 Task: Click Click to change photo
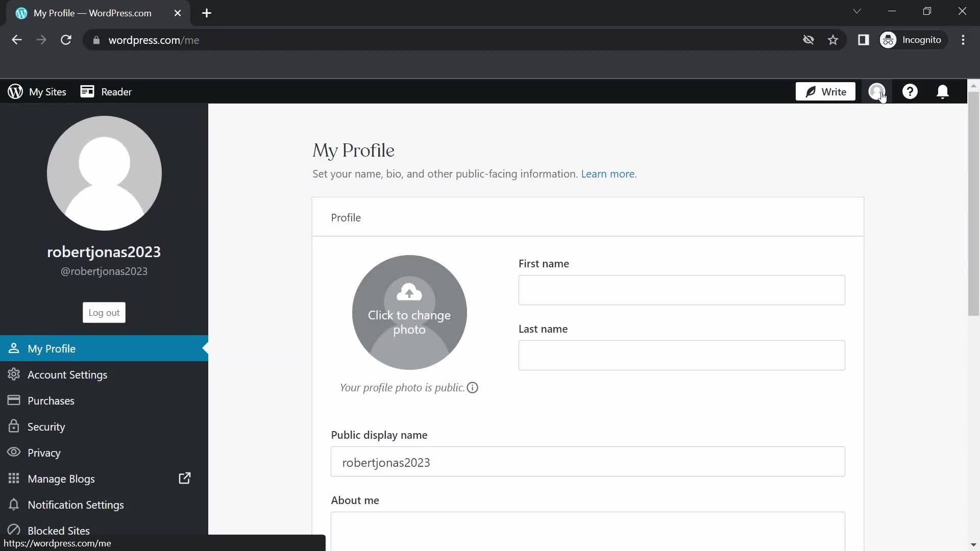(410, 313)
